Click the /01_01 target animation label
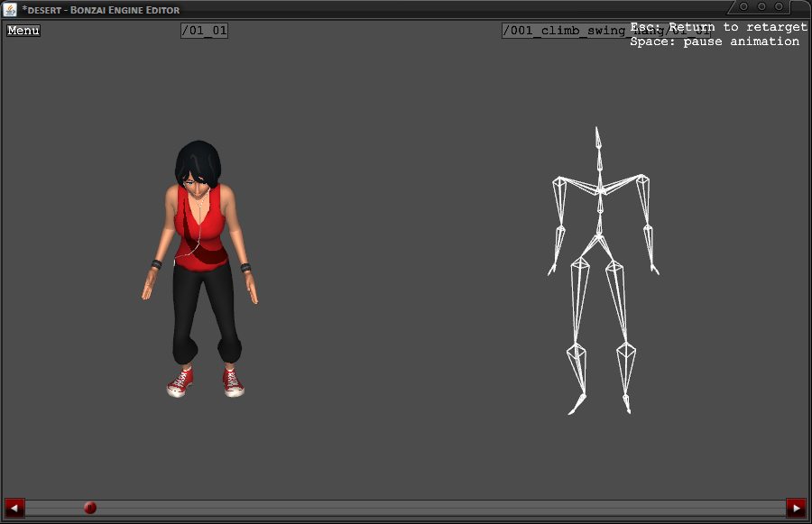 point(204,31)
